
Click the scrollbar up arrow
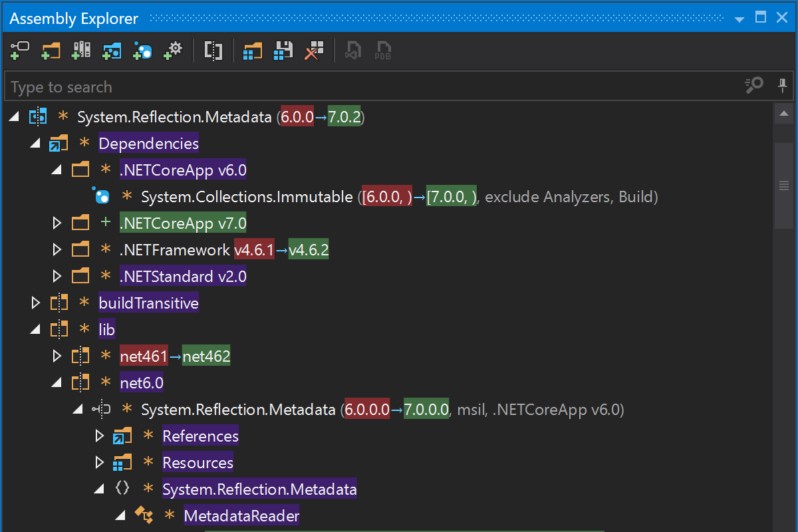pyautogui.click(x=784, y=114)
